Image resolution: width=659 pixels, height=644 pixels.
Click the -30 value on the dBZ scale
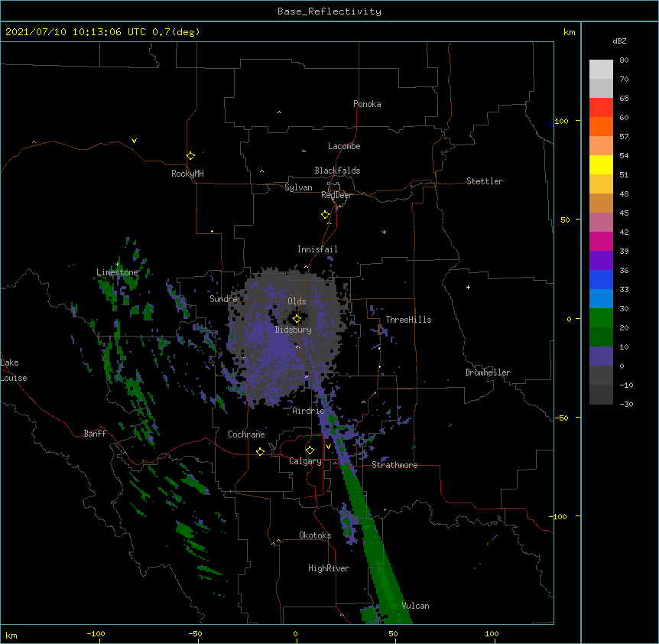626,404
